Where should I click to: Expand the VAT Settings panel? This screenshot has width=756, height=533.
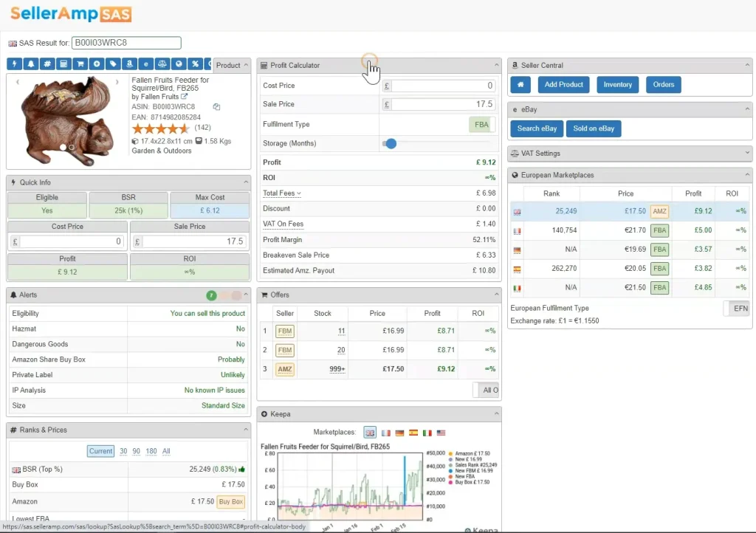coord(747,154)
